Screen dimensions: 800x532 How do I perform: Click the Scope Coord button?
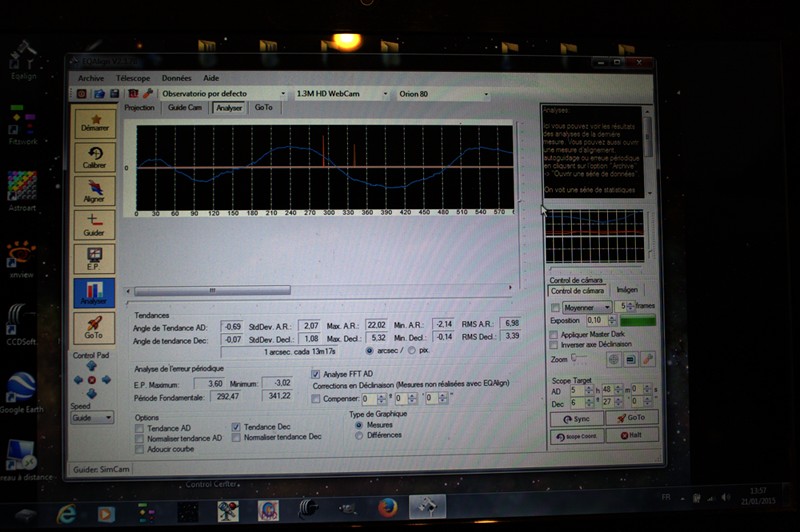(x=577, y=437)
